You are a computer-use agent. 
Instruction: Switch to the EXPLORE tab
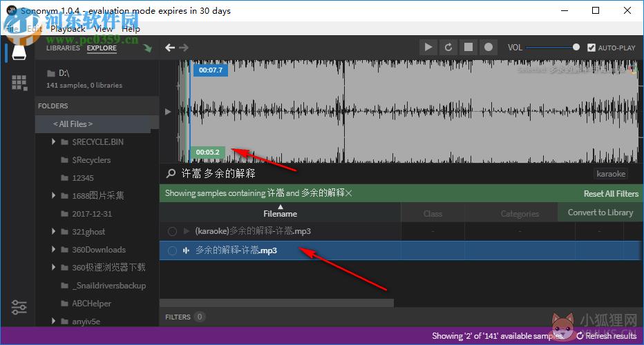102,48
